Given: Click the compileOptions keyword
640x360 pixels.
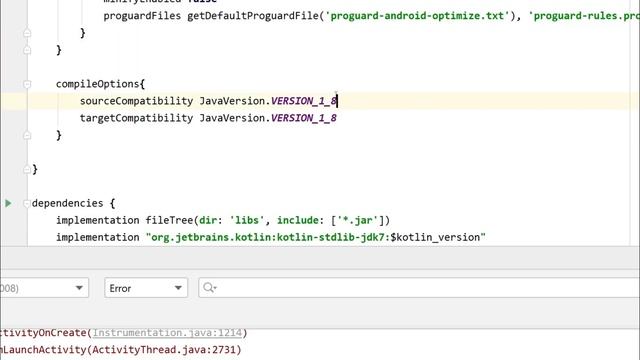Looking at the screenshot, I should pos(98,84).
